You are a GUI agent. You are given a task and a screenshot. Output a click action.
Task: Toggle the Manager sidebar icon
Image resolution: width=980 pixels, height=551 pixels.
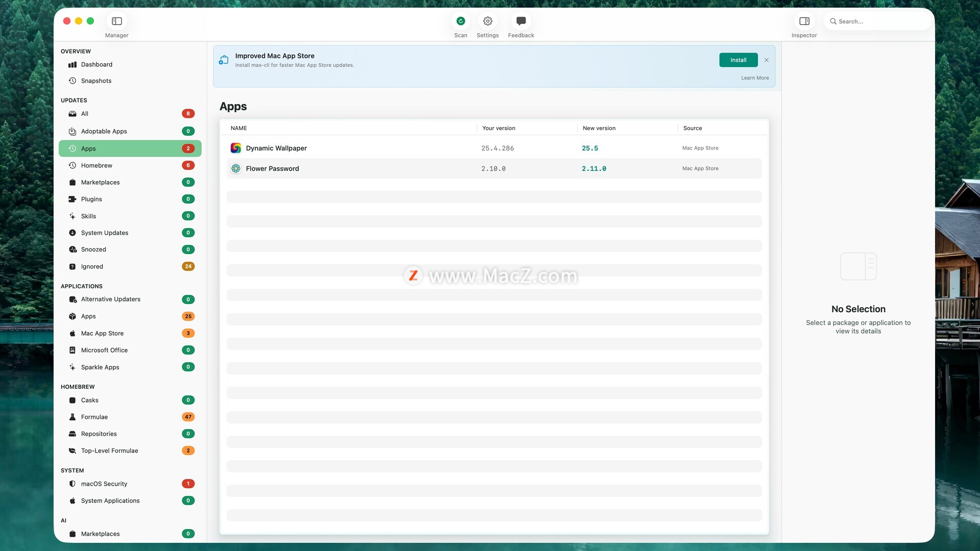[117, 21]
